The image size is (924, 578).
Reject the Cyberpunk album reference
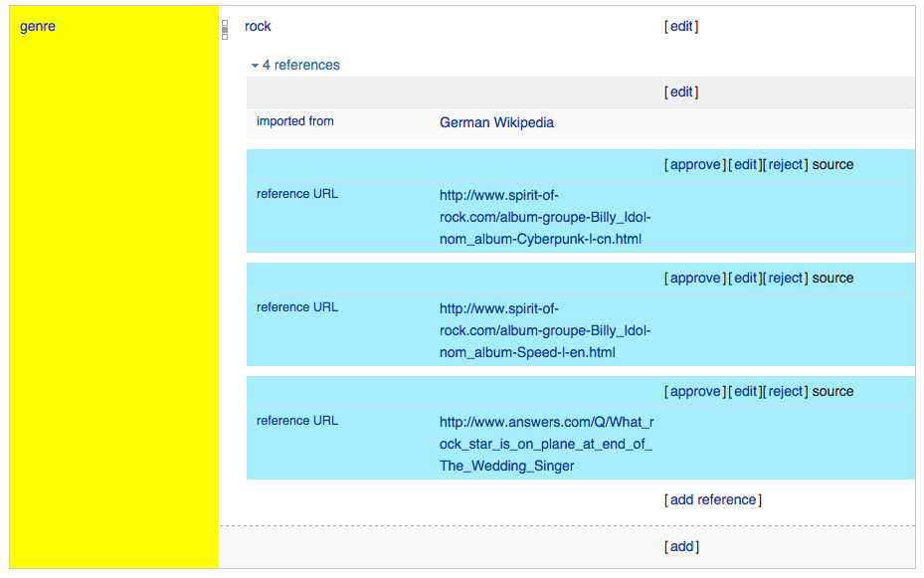pyautogui.click(x=785, y=165)
